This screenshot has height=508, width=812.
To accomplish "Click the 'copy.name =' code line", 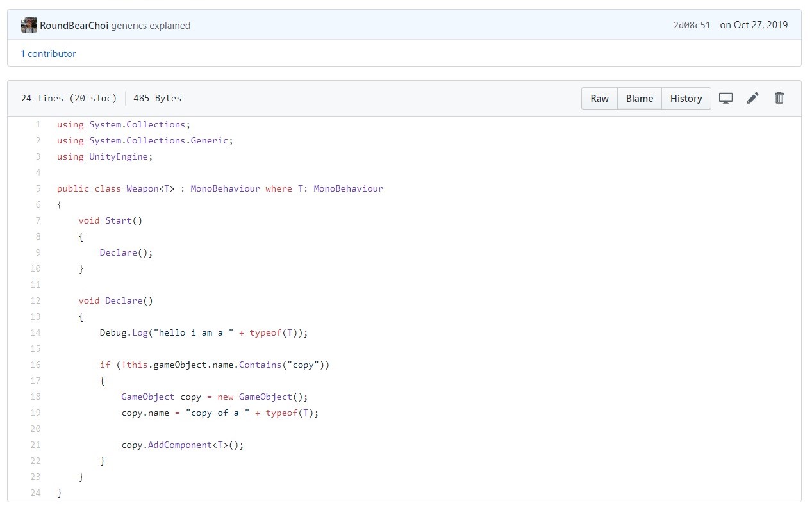I will [220, 413].
